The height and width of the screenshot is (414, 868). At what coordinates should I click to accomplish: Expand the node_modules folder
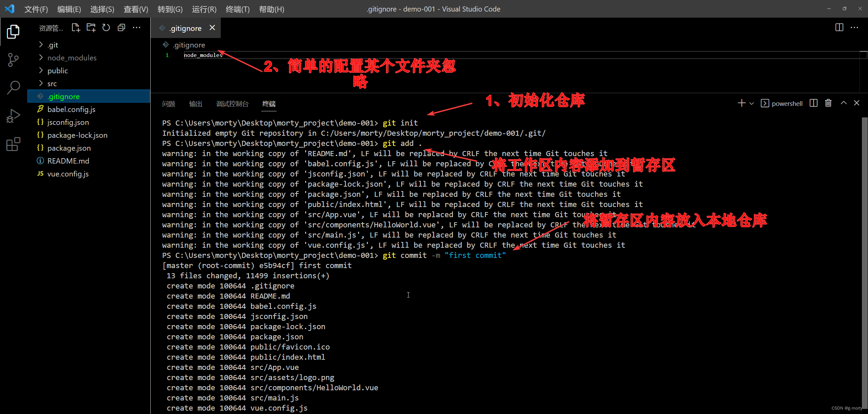pos(89,58)
